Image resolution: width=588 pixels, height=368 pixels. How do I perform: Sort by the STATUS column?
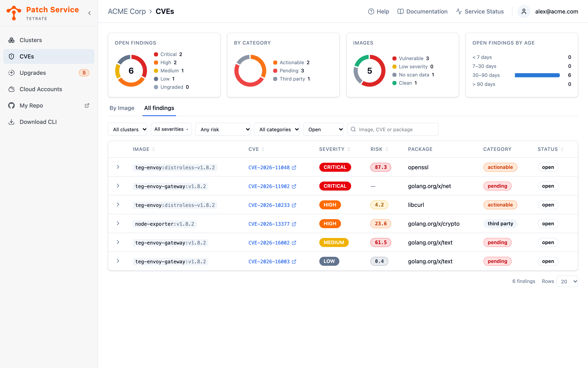[x=551, y=149]
